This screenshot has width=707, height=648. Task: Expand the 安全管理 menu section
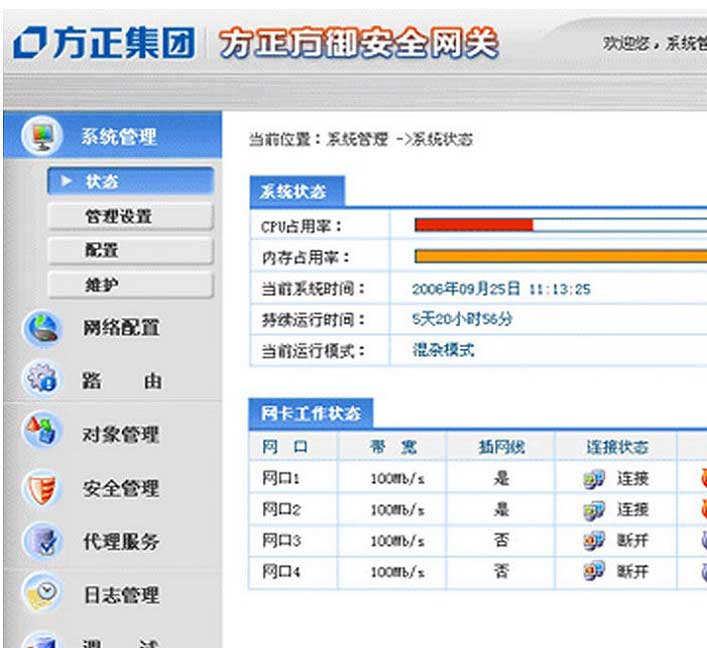(x=120, y=489)
